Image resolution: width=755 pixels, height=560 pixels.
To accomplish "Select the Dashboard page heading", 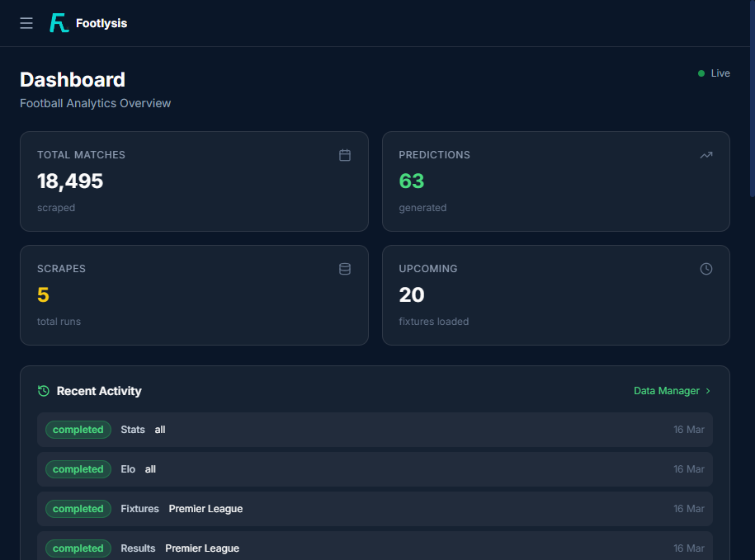I will coord(73,79).
